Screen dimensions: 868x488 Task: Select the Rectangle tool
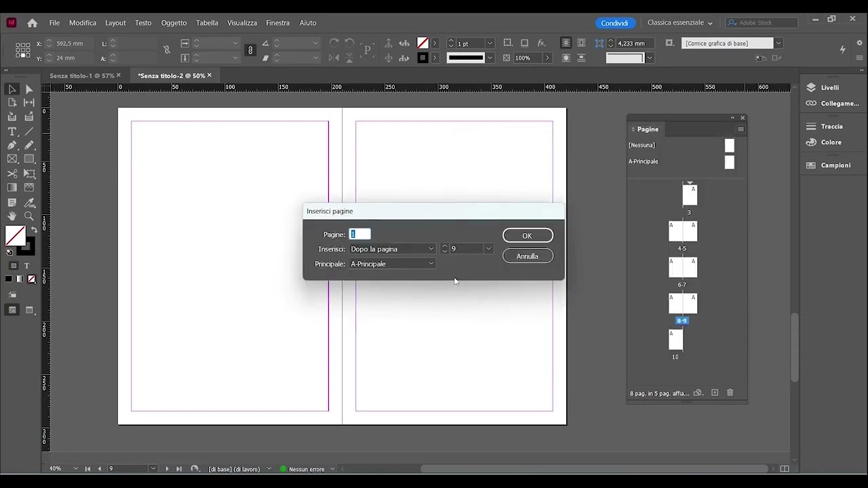tap(29, 159)
